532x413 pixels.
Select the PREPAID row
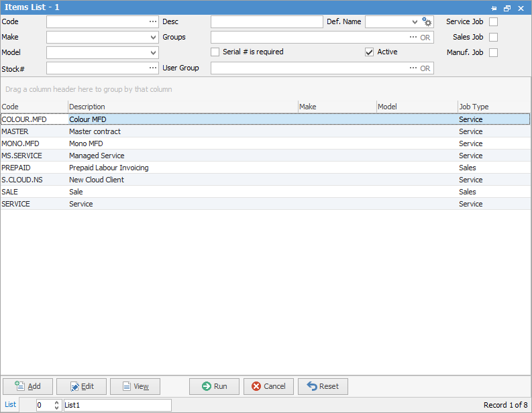[265, 168]
